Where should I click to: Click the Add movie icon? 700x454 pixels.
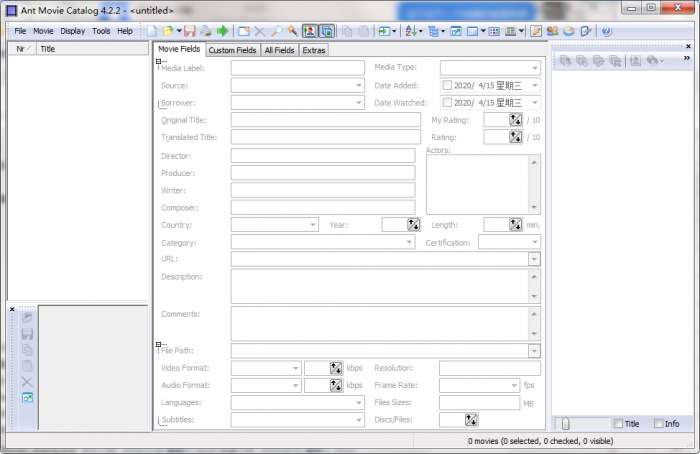[x=244, y=31]
